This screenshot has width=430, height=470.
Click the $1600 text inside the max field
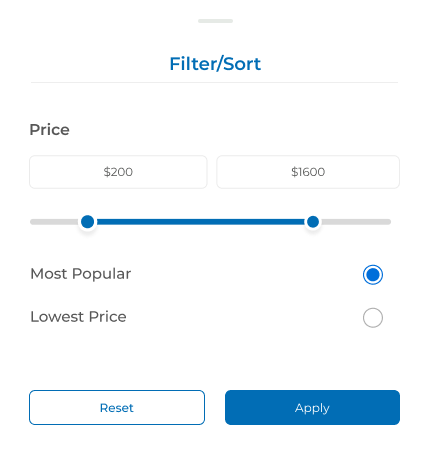tap(308, 172)
